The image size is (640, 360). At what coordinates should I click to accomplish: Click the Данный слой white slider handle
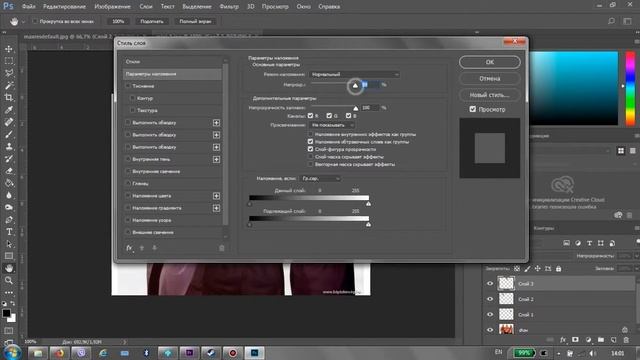coord(368,204)
